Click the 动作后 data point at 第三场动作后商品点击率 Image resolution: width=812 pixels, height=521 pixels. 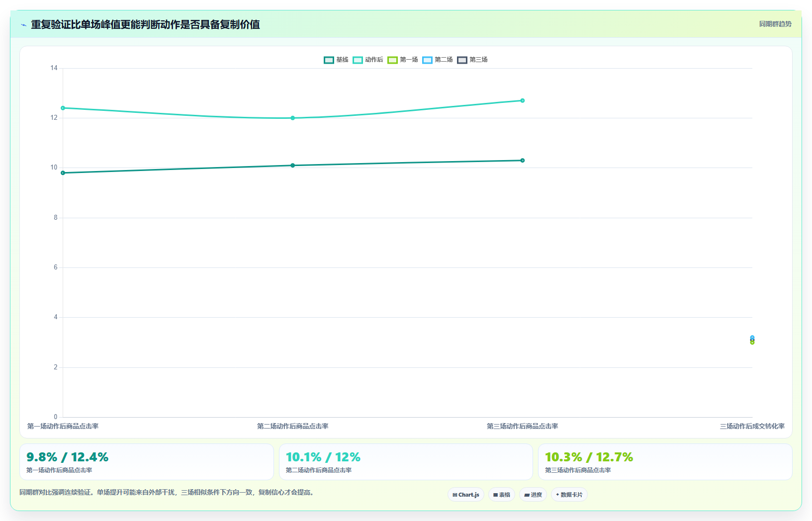pos(522,100)
